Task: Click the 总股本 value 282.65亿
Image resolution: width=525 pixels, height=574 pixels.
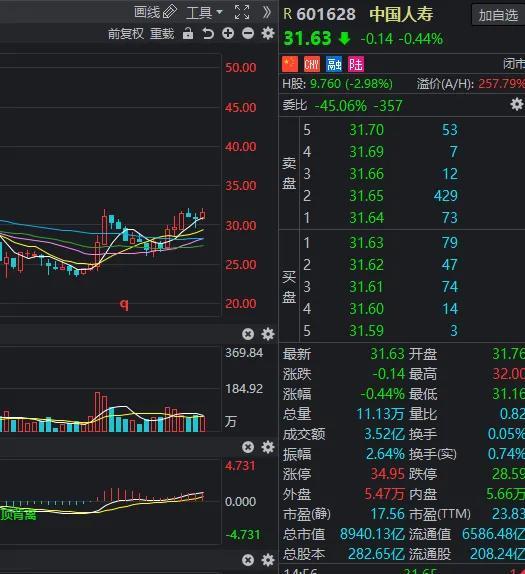Action: (376, 554)
